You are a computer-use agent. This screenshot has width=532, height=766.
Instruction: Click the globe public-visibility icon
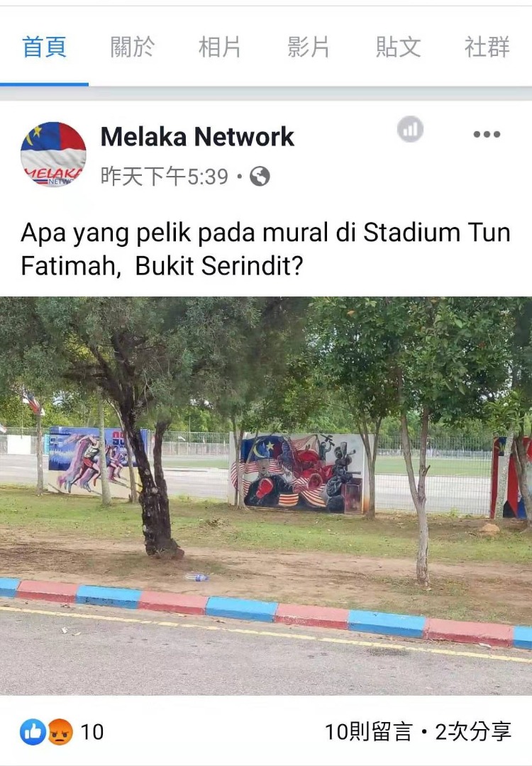260,177
